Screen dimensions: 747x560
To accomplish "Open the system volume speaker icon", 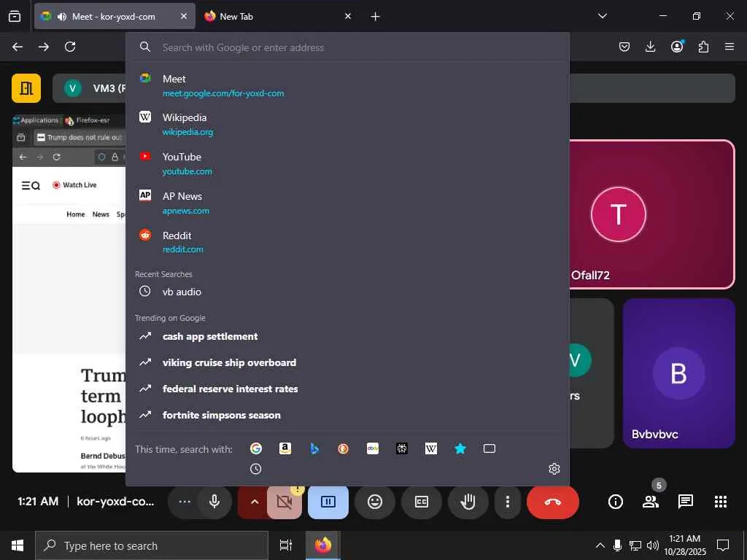I will point(653,545).
